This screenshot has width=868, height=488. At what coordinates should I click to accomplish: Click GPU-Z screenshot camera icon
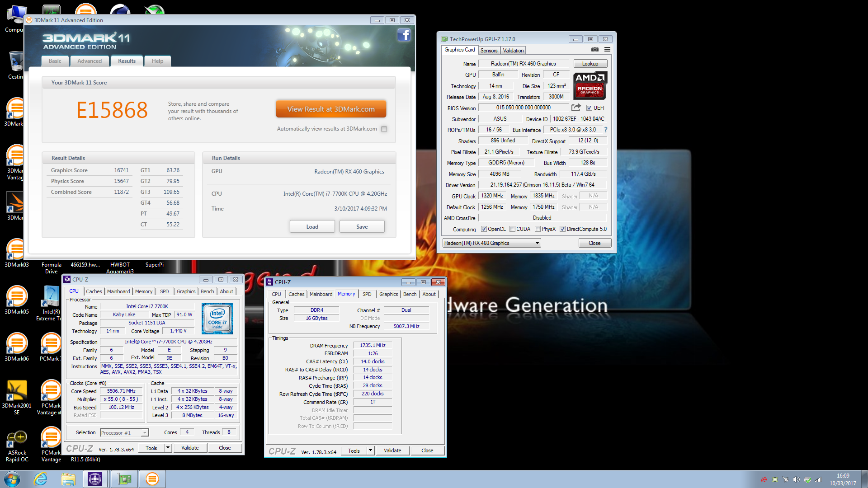[x=594, y=50]
